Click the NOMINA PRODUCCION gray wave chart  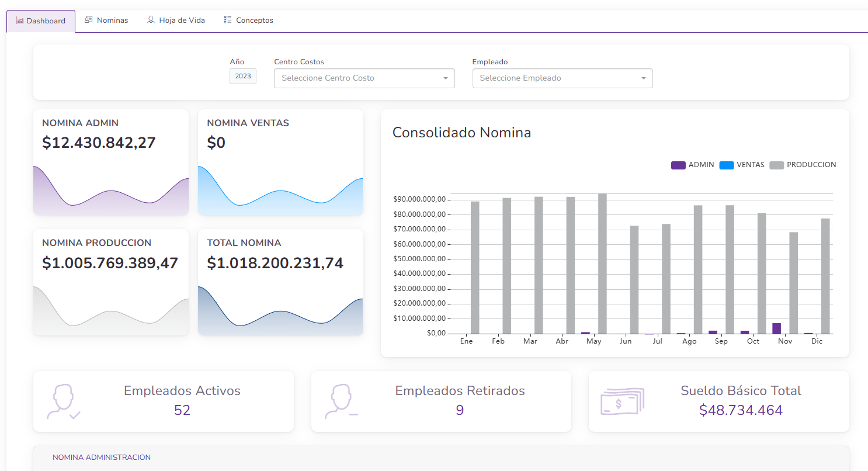pyautogui.click(x=111, y=311)
